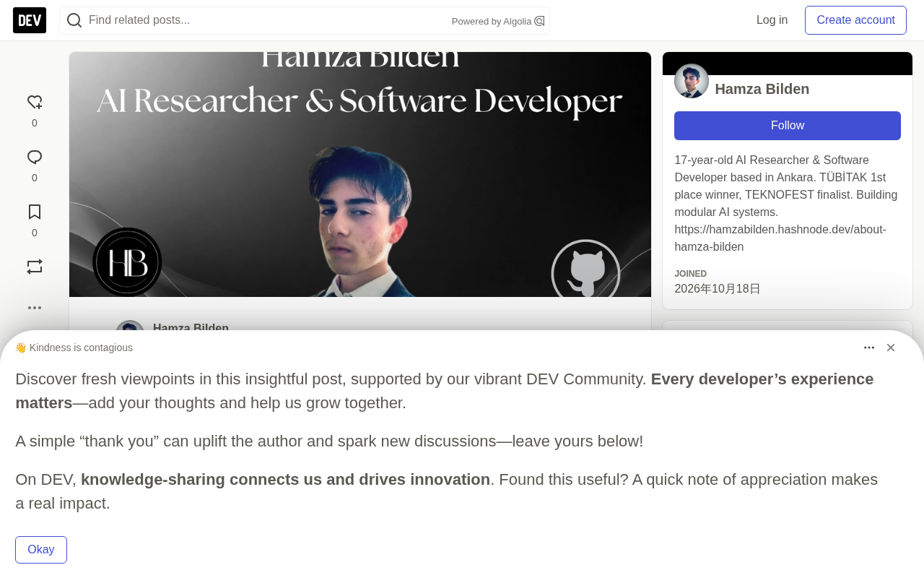Click the Create account button
The height and width of the screenshot is (578, 924).
pos(855,20)
